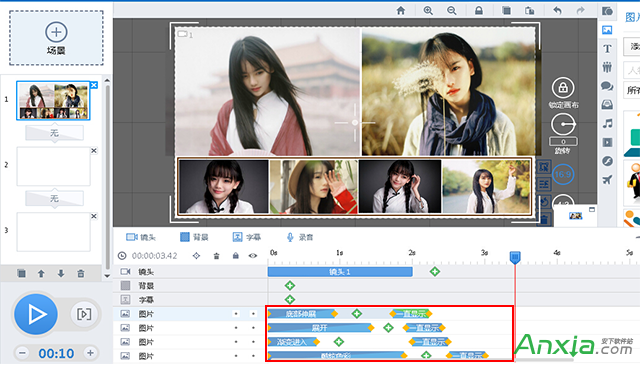Click the home icon in top toolbar
This screenshot has height=365, width=640.
point(401,11)
